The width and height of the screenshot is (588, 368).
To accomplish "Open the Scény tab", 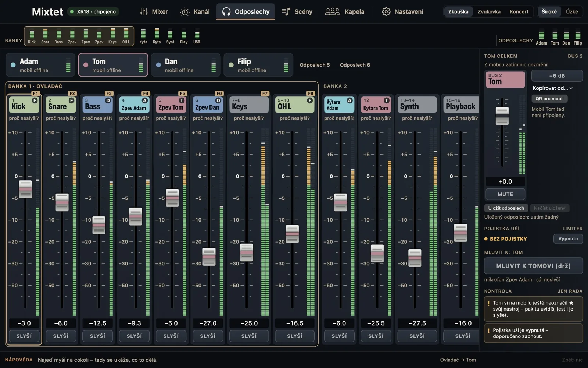I will (x=297, y=11).
